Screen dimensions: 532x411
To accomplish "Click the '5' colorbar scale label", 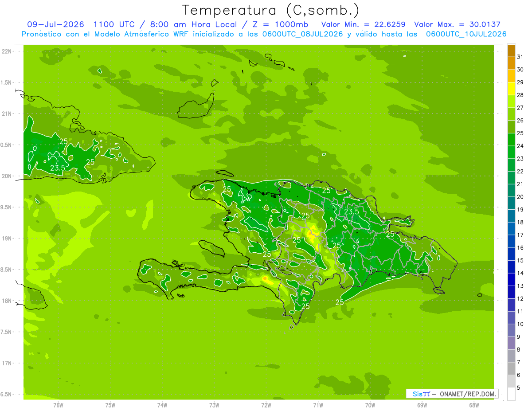I will click(x=519, y=388).
